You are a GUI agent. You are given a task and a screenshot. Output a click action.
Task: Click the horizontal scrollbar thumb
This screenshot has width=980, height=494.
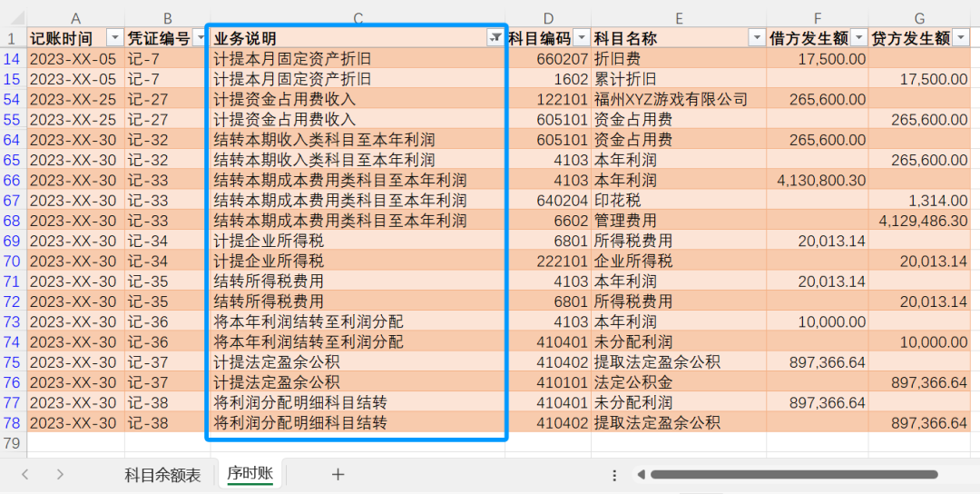(794, 475)
